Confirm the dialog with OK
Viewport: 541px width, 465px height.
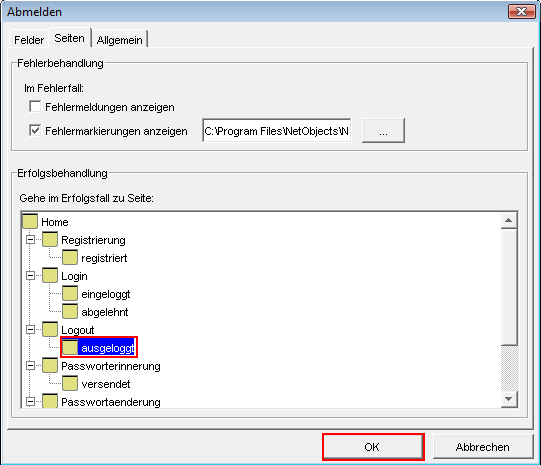(x=373, y=447)
